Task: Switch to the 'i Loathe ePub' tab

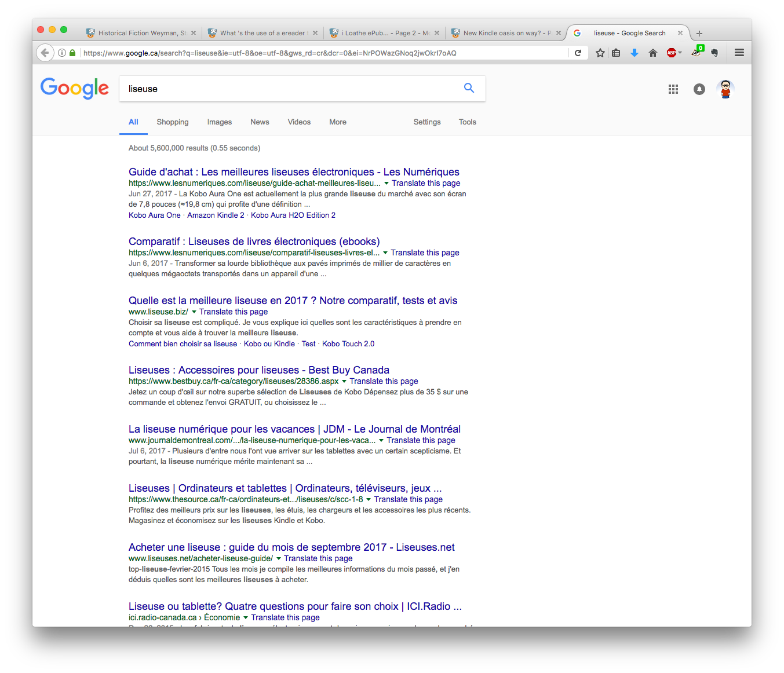Action: point(385,33)
